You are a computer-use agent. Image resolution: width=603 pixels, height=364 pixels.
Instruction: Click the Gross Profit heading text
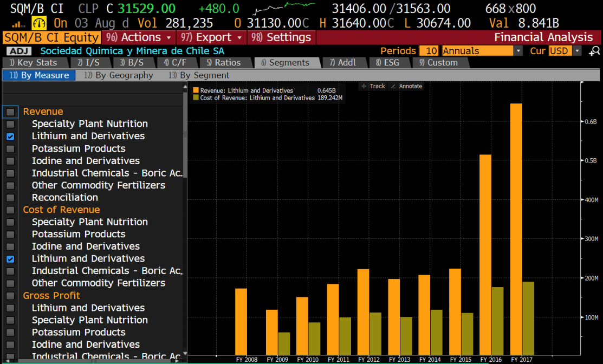click(x=51, y=296)
